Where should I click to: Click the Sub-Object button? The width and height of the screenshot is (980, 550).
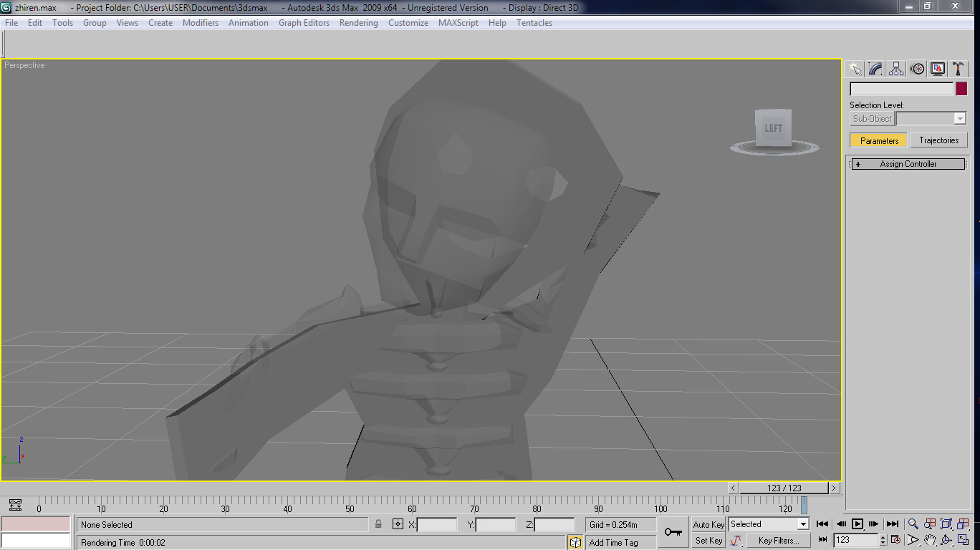pyautogui.click(x=872, y=119)
